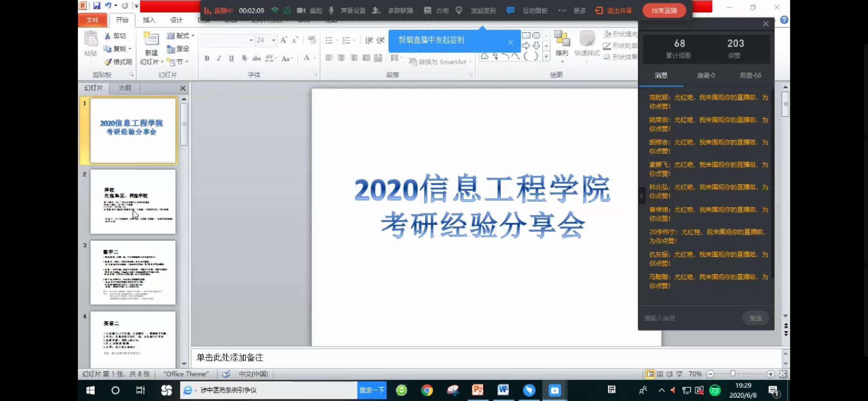868x401 pixels.
Task: Switch to slide sorter view
Action: pos(660,374)
